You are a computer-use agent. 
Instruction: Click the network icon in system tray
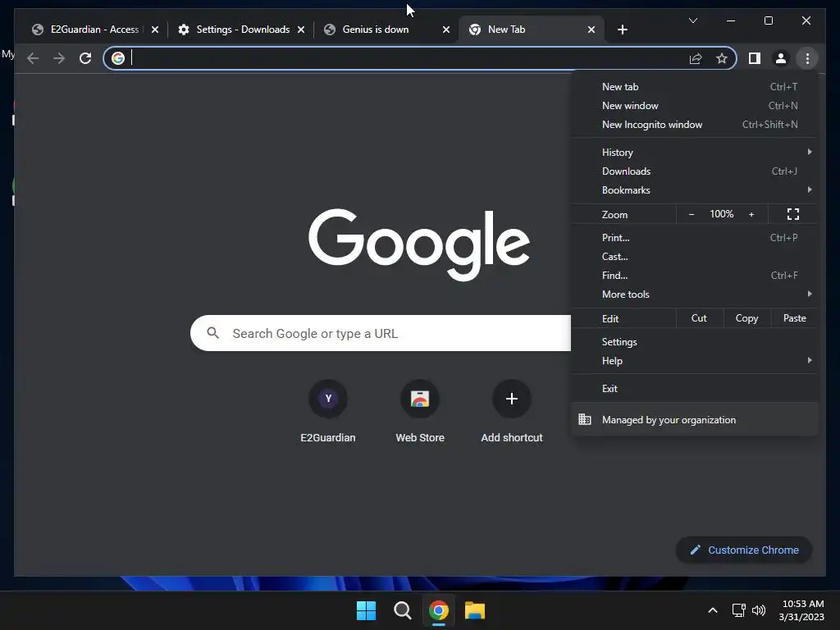point(739,610)
